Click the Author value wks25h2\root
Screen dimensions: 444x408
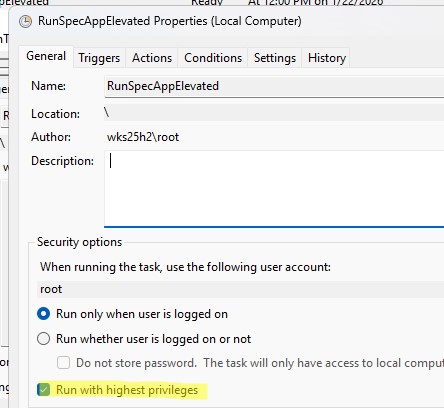[x=143, y=137]
